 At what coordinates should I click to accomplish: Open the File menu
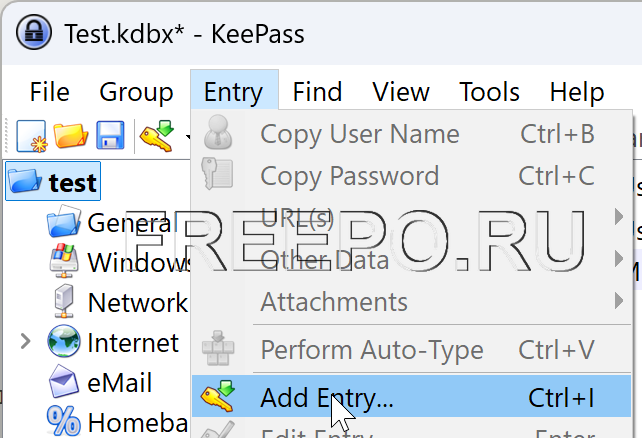coord(50,92)
